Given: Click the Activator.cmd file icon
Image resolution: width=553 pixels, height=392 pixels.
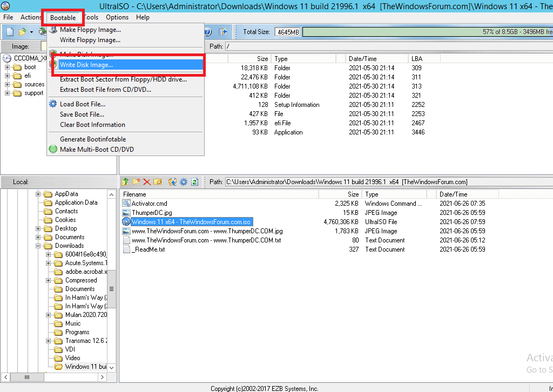Looking at the screenshot, I should pos(126,204).
